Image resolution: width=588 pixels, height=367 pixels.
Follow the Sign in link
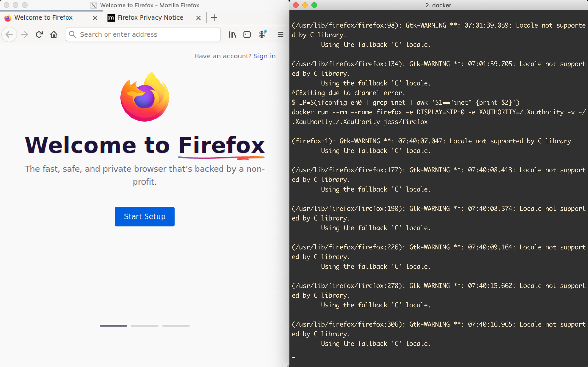click(x=264, y=56)
